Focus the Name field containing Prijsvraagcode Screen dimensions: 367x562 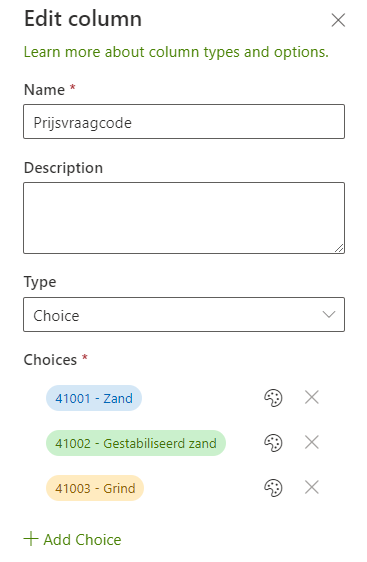click(x=184, y=122)
